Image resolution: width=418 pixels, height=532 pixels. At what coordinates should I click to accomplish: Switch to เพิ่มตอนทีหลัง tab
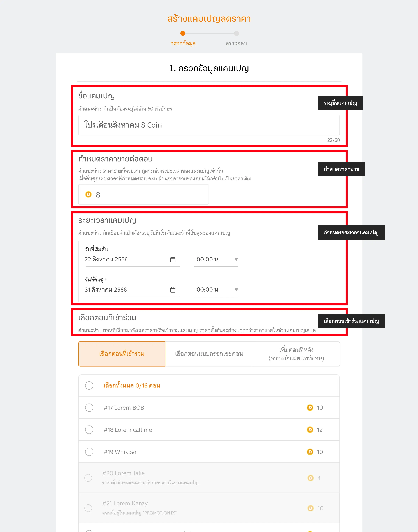(296, 354)
